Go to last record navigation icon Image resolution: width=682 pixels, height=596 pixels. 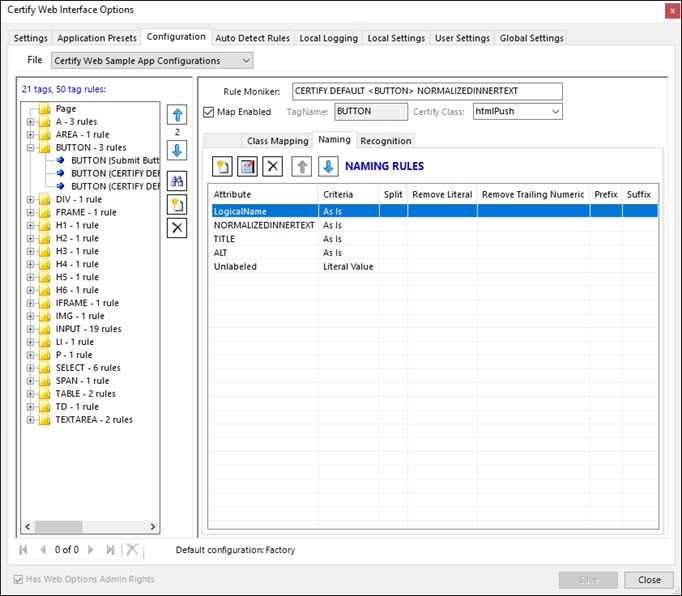110,550
